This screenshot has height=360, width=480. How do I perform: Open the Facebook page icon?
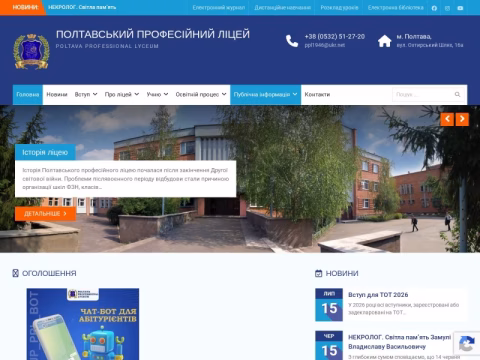pyautogui.click(x=434, y=8)
